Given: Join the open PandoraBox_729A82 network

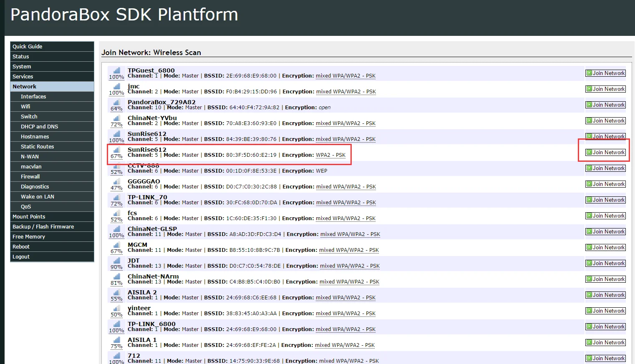Looking at the screenshot, I should pyautogui.click(x=605, y=105).
